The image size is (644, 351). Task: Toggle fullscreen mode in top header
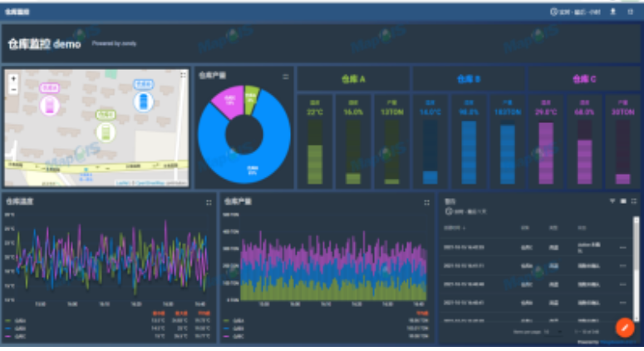coord(631,12)
